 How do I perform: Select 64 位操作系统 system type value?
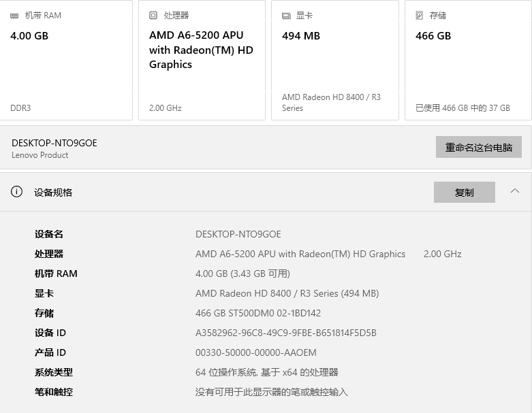266,372
